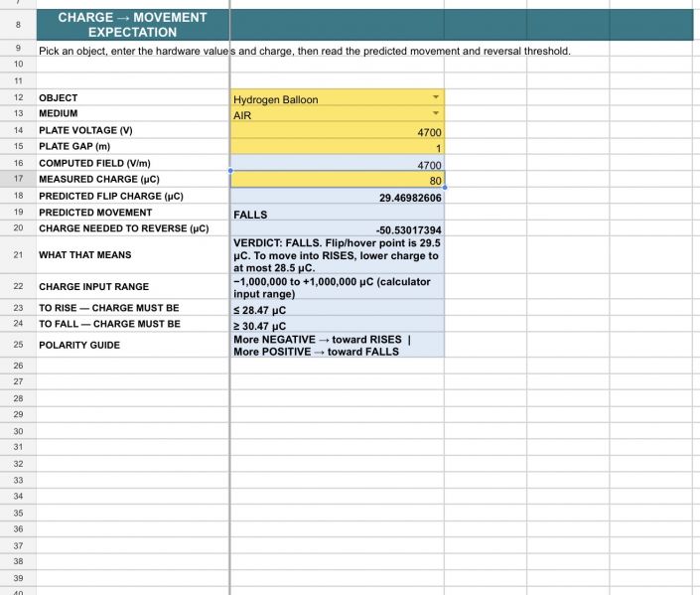Click the TO FALL — CHARGE MUST BE label
Image resolution: width=700 pixels, height=595 pixels.
110,324
